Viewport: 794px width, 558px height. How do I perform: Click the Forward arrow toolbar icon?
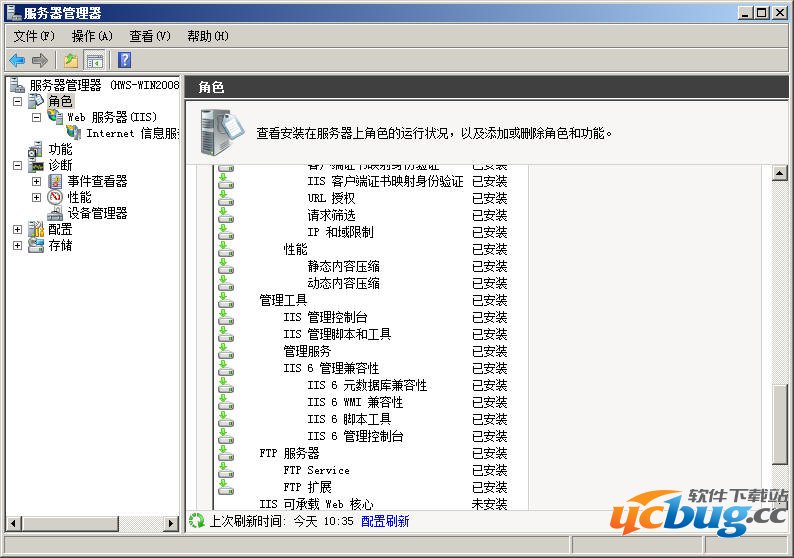[40, 60]
